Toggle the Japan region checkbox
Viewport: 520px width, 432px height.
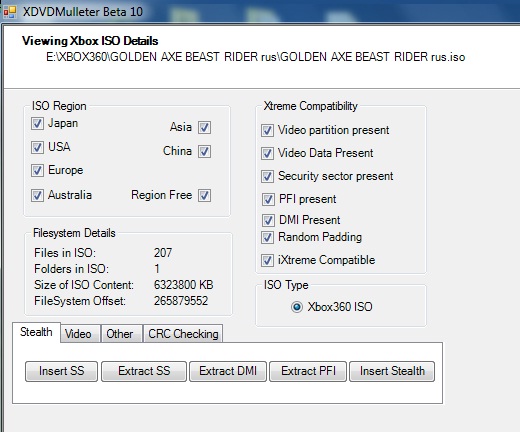37,123
